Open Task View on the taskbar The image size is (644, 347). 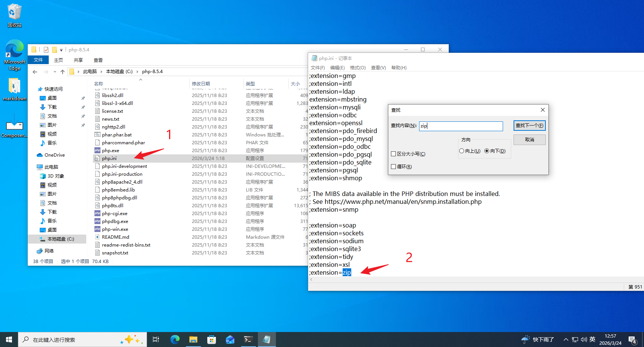(x=156, y=340)
